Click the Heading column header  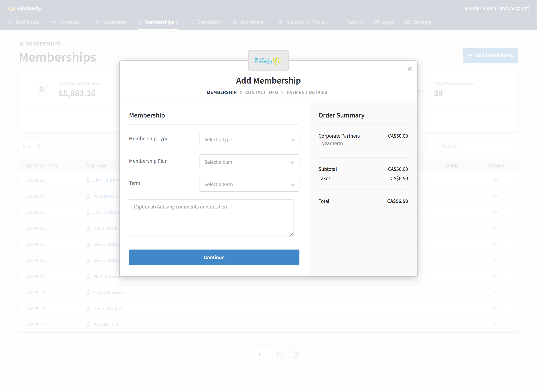pyautogui.click(x=450, y=166)
